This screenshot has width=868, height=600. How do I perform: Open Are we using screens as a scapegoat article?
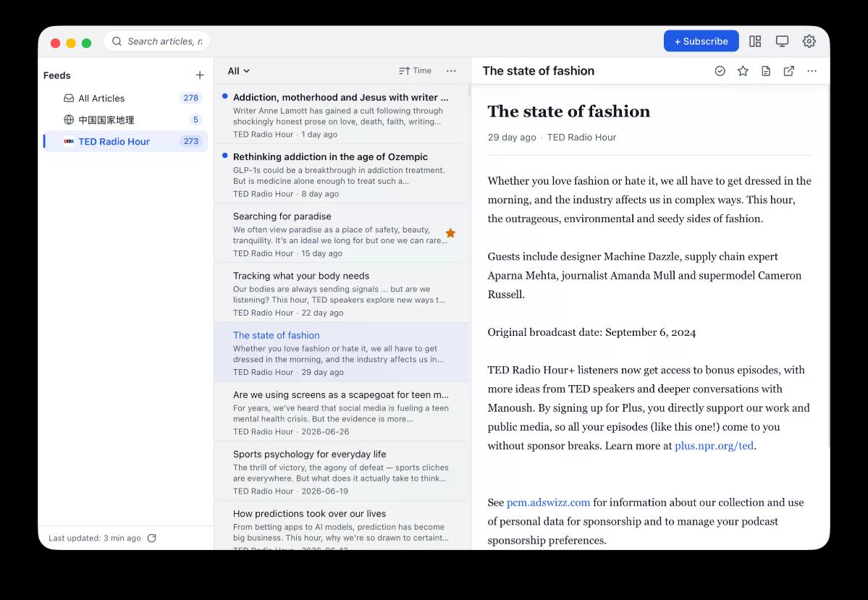[341, 412]
